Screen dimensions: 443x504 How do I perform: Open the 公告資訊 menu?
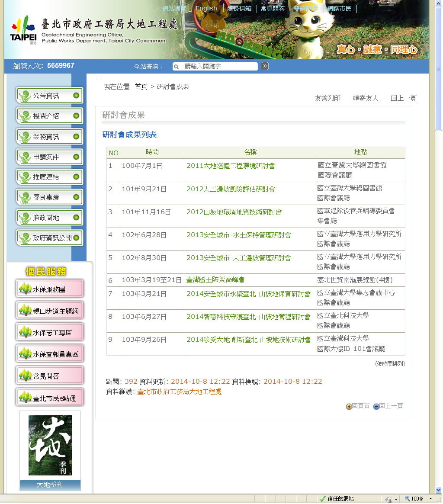pos(49,96)
